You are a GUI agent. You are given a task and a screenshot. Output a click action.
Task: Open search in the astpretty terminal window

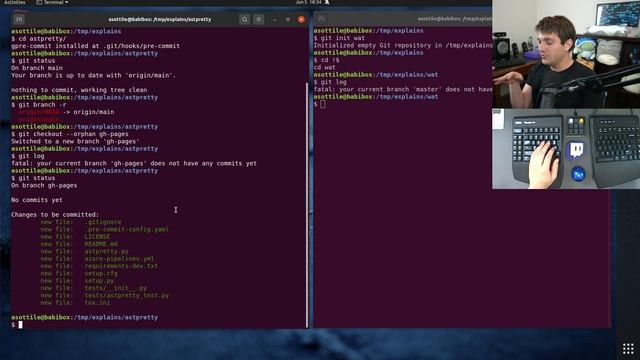[244, 19]
